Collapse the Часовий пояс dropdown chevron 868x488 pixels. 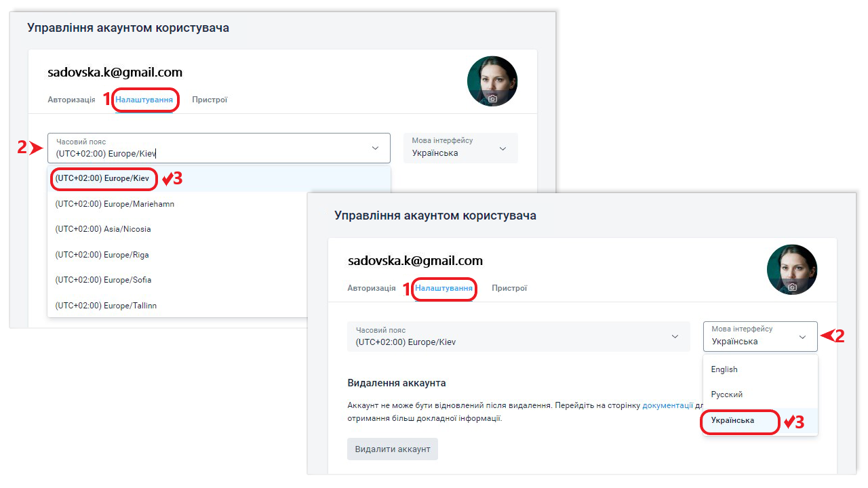pos(375,148)
